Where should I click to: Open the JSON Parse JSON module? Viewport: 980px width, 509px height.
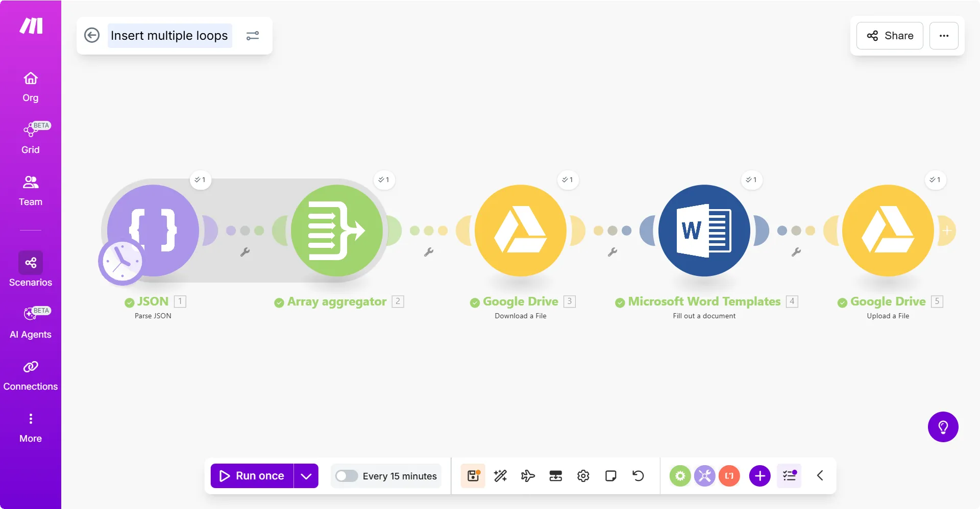point(153,231)
